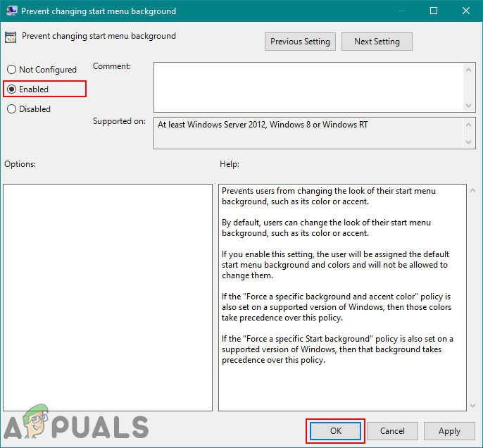This screenshot has height=448, width=483.
Task: Click the Comment box scroll down arrow
Action: (x=468, y=106)
